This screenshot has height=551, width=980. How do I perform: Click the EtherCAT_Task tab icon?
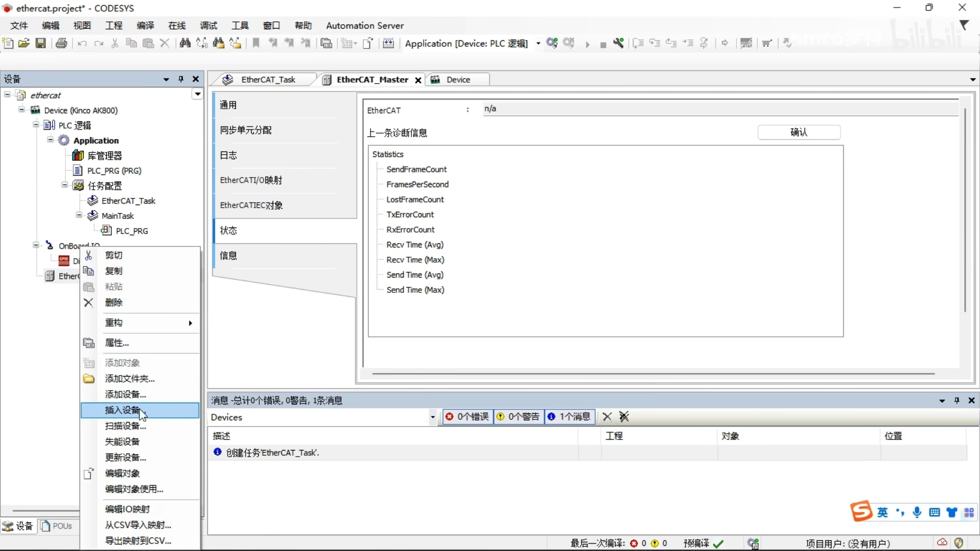coord(229,80)
